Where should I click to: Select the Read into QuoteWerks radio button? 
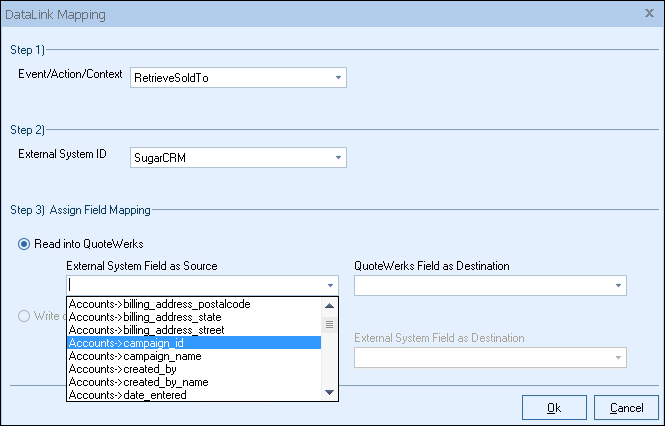click(x=25, y=245)
